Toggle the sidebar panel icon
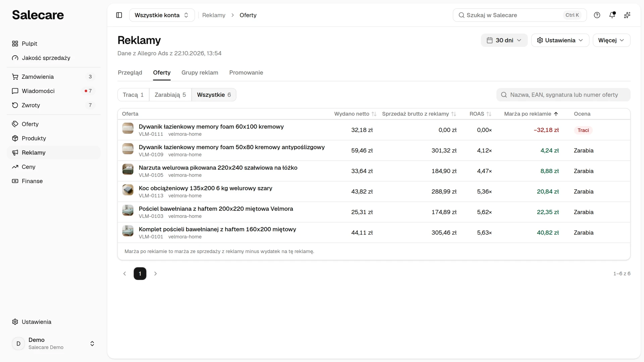Image resolution: width=644 pixels, height=362 pixels. coord(119,15)
